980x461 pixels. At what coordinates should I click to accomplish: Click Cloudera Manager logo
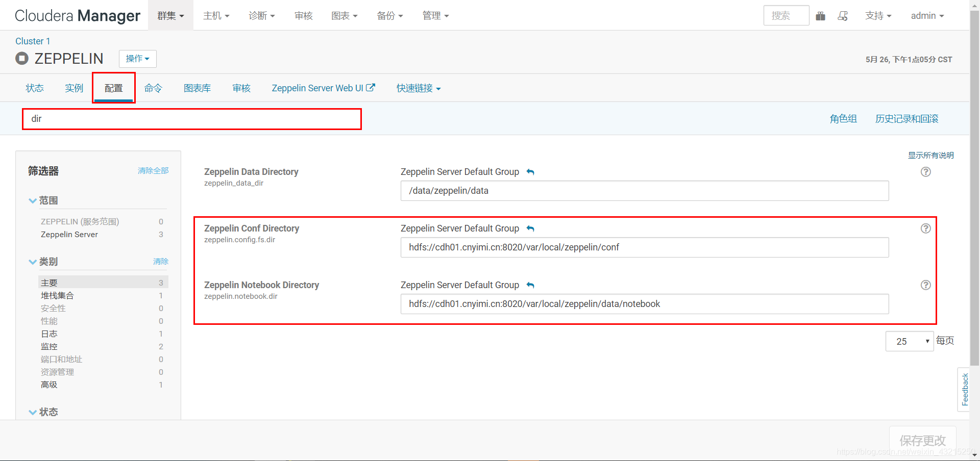78,16
